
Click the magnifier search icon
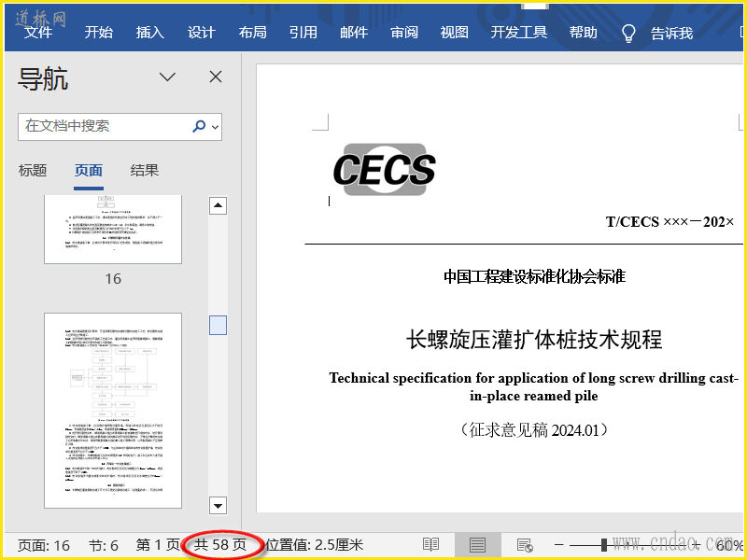coord(199,126)
